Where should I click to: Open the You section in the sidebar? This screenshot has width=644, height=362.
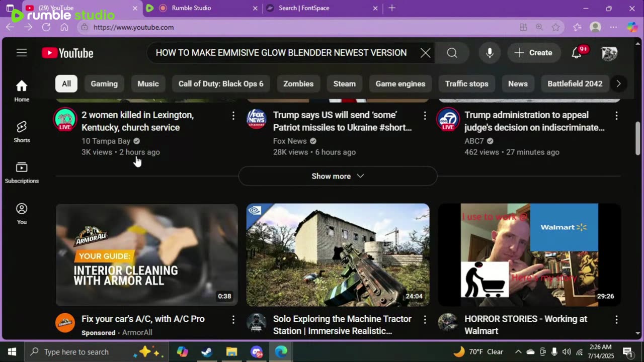(22, 214)
